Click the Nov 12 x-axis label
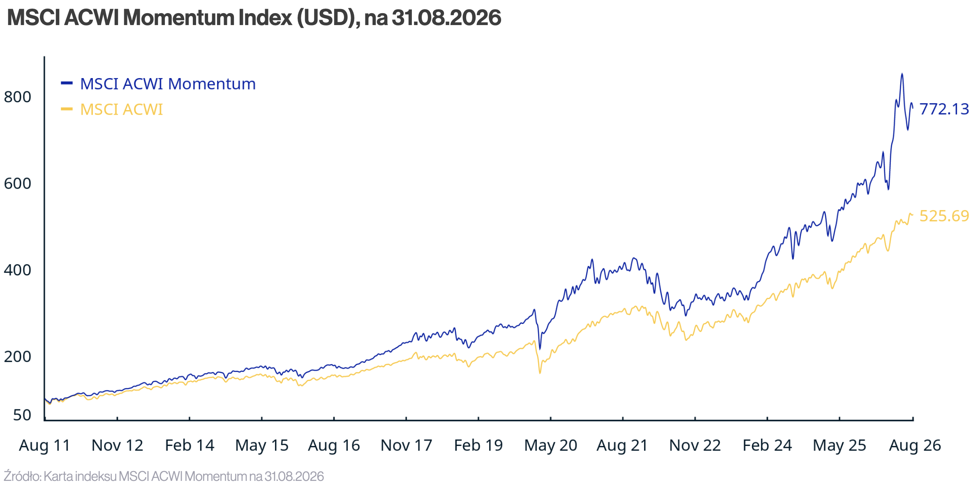Screen dimensions: 980x485 click(117, 446)
